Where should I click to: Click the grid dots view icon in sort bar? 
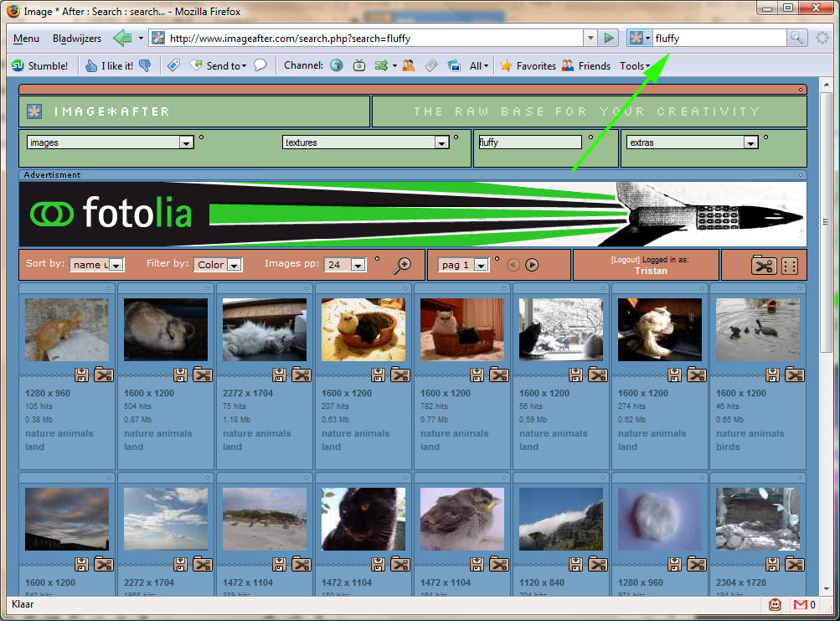(x=791, y=266)
